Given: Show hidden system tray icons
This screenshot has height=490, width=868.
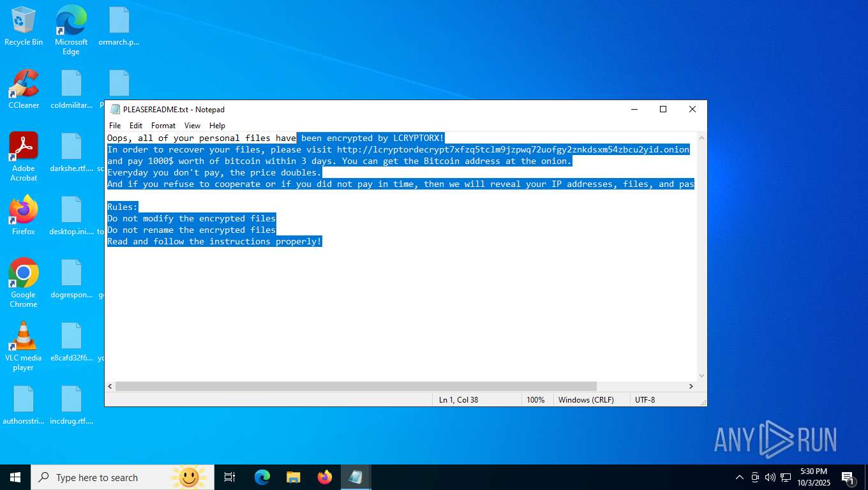Looking at the screenshot, I should [740, 477].
